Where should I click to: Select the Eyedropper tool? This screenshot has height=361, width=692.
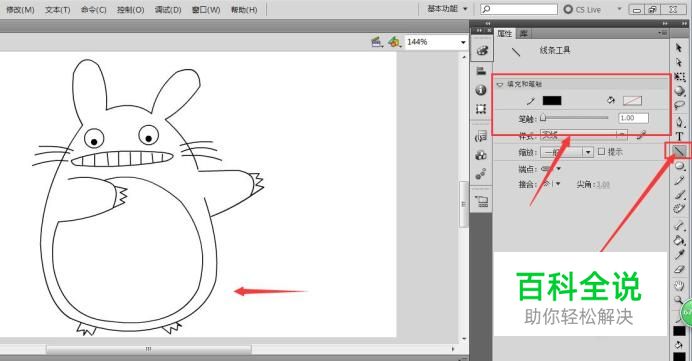[x=679, y=255]
